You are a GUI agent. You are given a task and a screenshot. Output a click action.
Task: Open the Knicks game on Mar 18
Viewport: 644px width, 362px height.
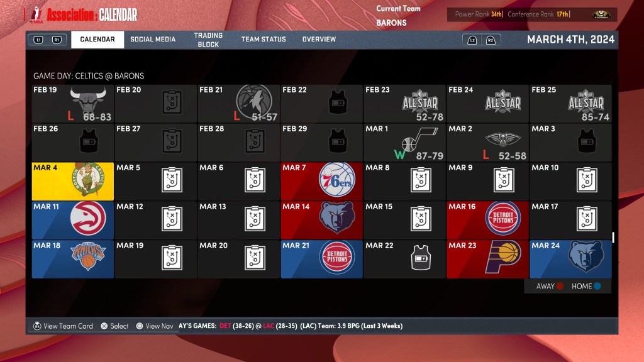pos(88,258)
